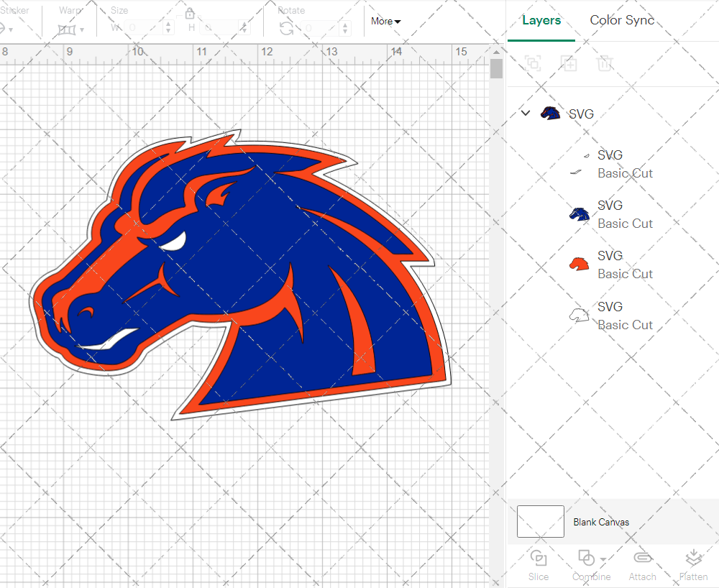This screenshot has height=588, width=719.
Task: Click the delete layer trash icon
Action: [x=605, y=63]
